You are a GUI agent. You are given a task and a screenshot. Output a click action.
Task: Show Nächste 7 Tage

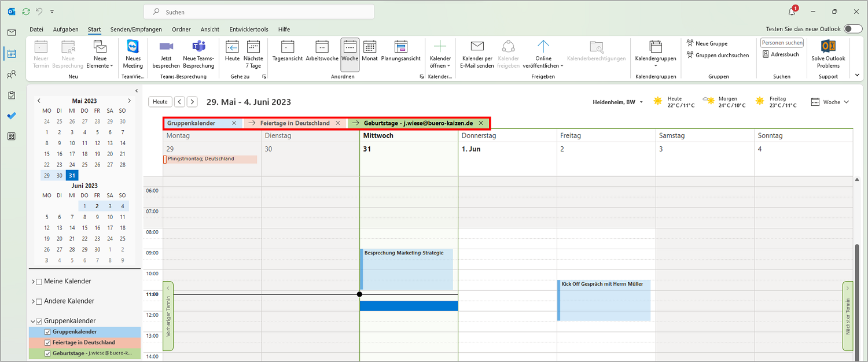coord(253,54)
